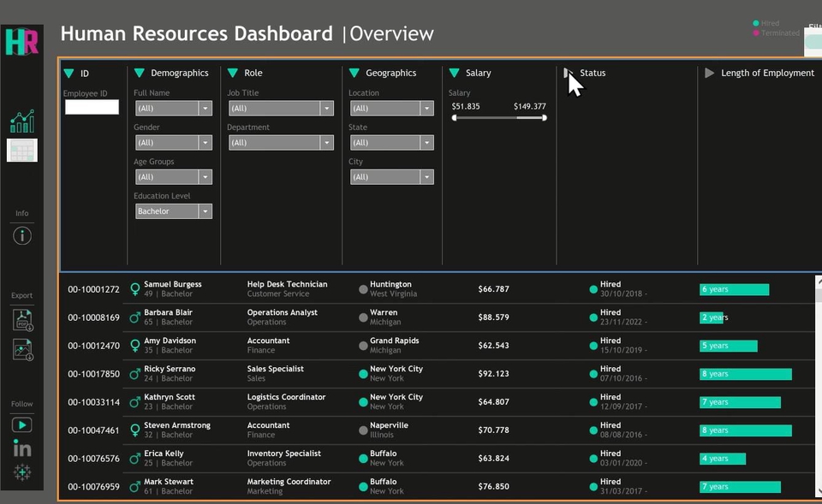The width and height of the screenshot is (822, 504).
Task: Open the analytics chart view in sidebar
Action: pyautogui.click(x=21, y=122)
